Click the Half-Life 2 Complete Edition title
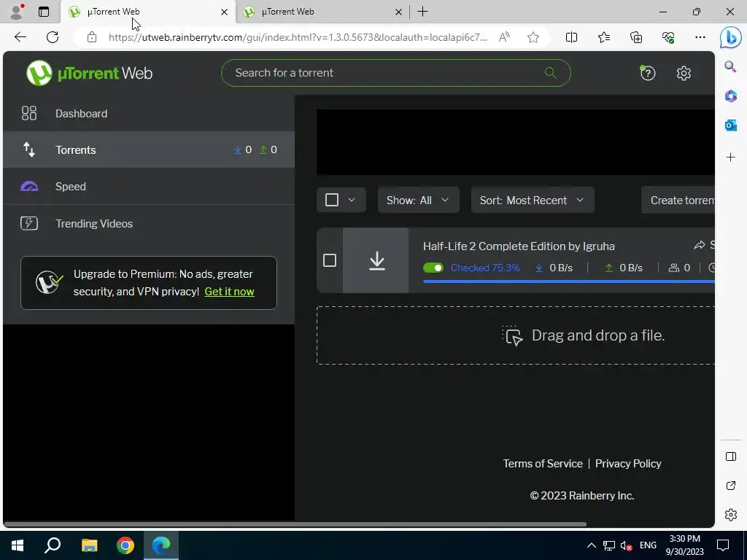Screen dimensions: 747x560 point(519,246)
